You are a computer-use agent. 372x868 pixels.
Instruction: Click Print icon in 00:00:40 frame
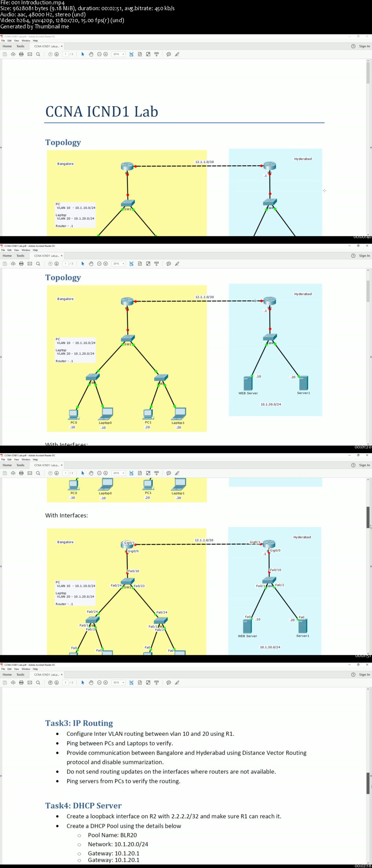click(21, 54)
